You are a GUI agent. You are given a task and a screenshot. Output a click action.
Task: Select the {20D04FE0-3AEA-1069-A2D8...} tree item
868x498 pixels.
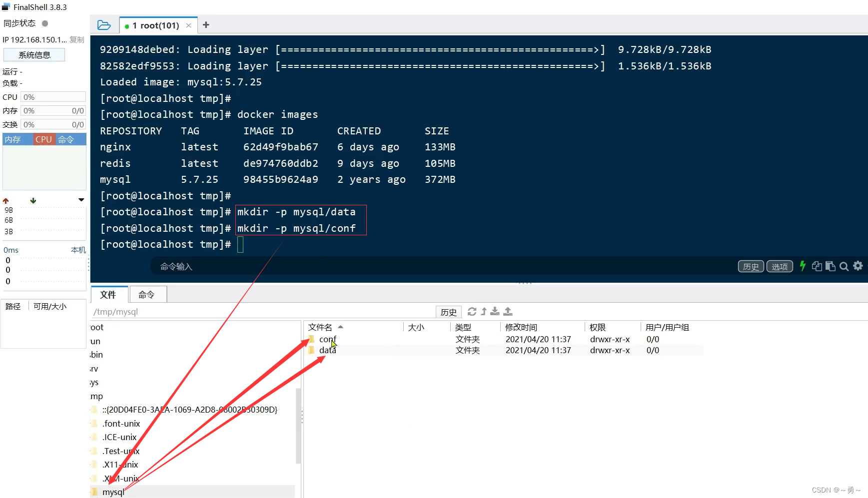[x=190, y=410]
